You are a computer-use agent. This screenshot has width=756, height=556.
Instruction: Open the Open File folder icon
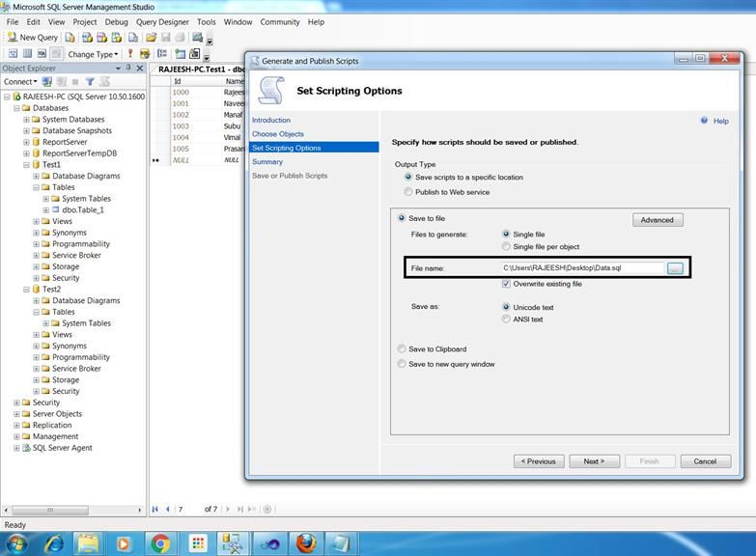[x=151, y=38]
